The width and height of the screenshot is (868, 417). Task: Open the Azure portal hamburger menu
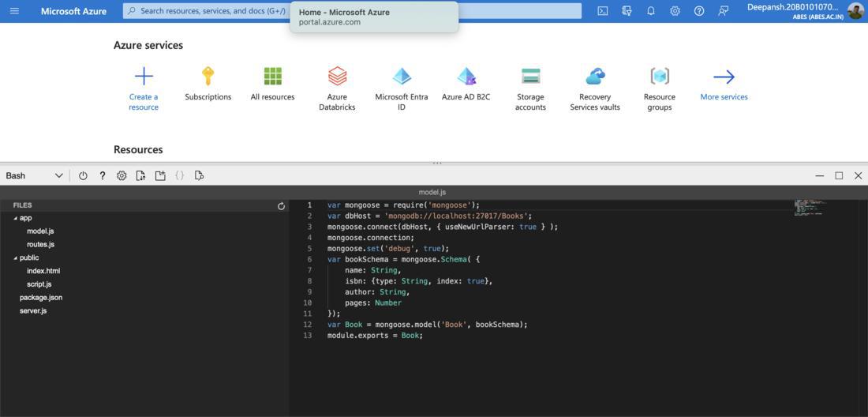coord(14,10)
